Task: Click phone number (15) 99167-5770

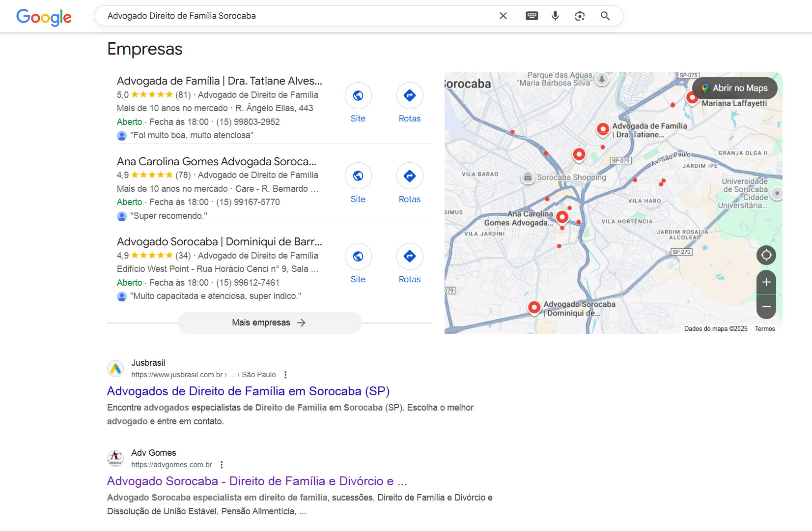Action: coord(248,202)
